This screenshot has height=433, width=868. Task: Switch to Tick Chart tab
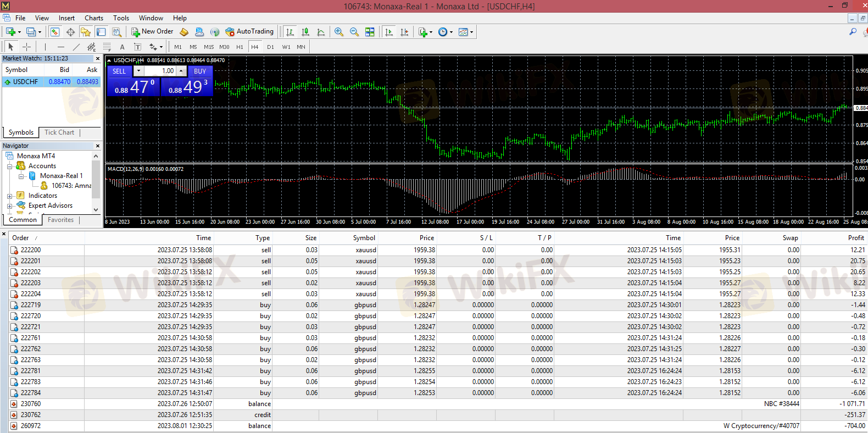59,132
